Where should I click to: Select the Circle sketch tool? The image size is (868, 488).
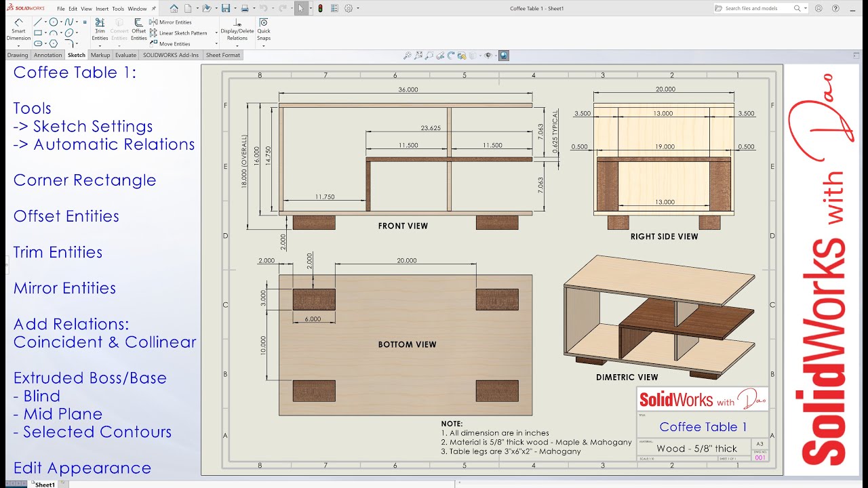(54, 22)
